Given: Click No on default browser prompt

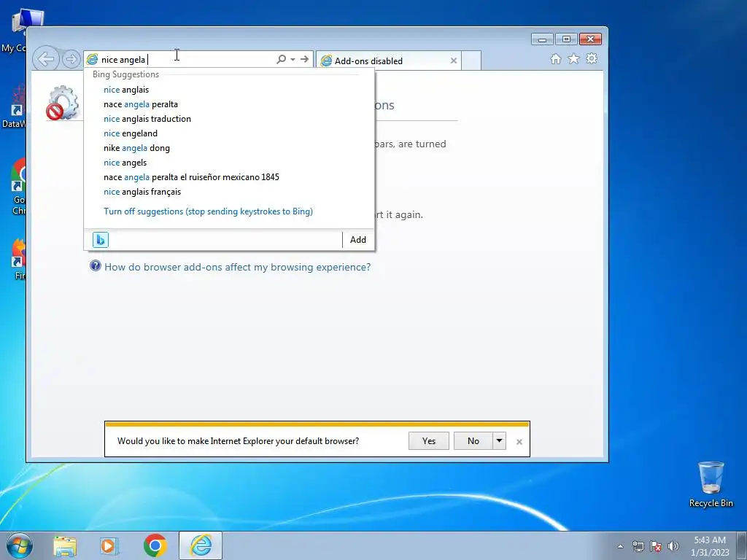Looking at the screenshot, I should coord(473,441).
